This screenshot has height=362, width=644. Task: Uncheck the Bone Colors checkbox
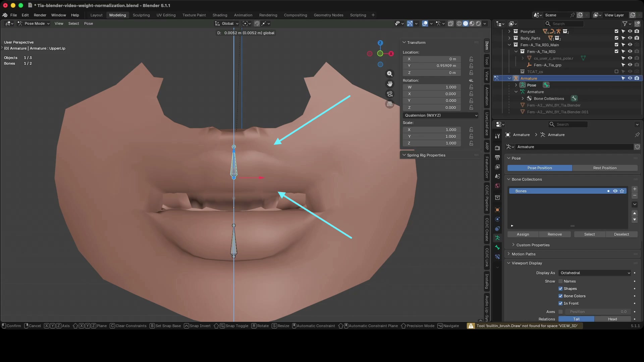(560, 296)
